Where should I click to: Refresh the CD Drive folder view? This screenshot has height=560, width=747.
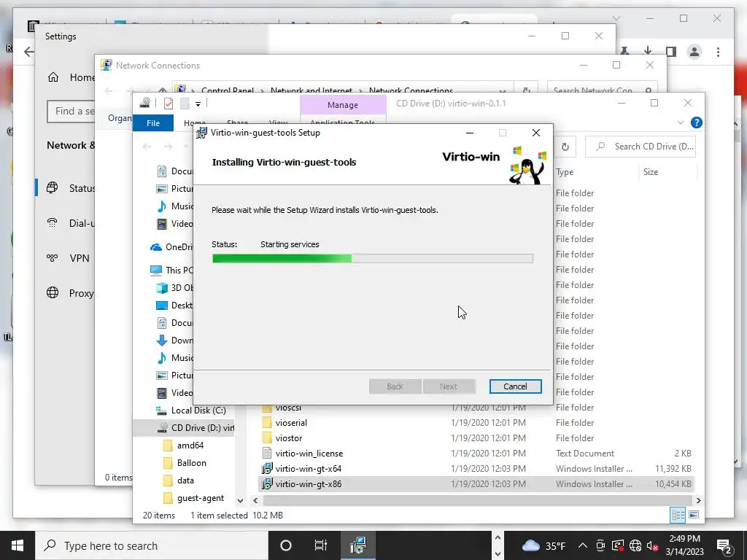(565, 147)
